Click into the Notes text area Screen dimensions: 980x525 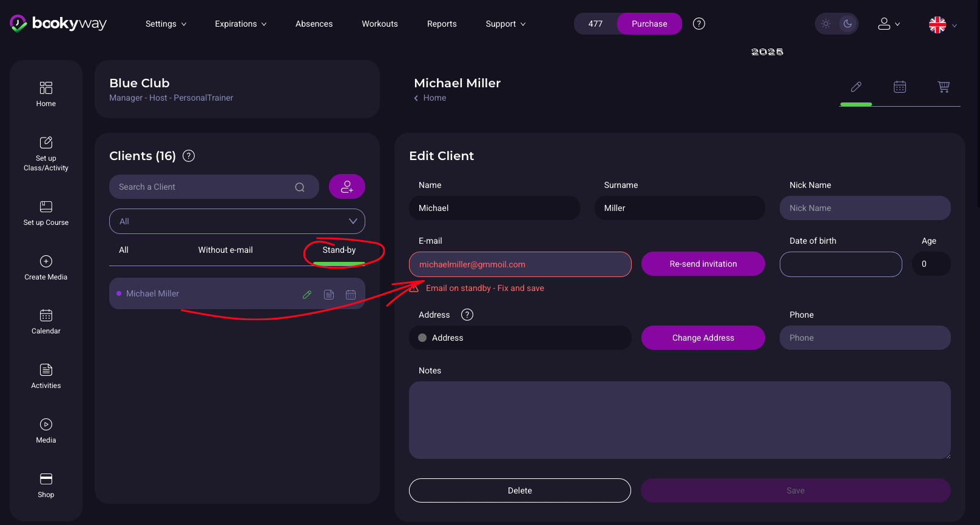click(679, 420)
